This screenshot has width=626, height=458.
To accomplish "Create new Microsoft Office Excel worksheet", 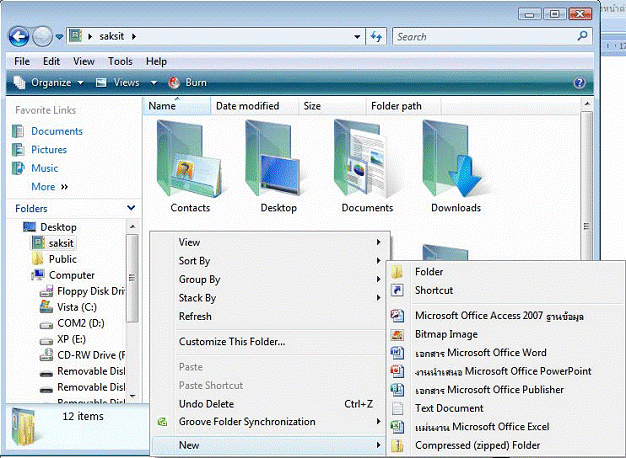I will pos(505,426).
